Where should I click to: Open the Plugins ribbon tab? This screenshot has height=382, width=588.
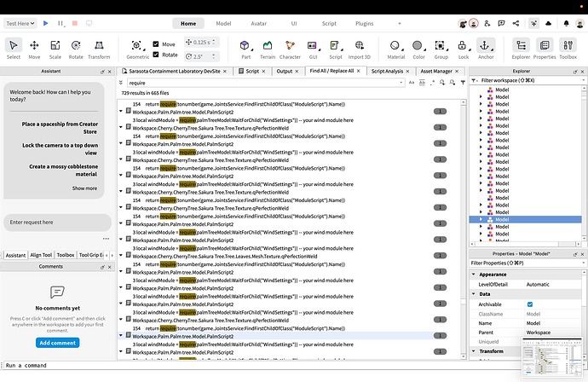pyautogui.click(x=364, y=23)
